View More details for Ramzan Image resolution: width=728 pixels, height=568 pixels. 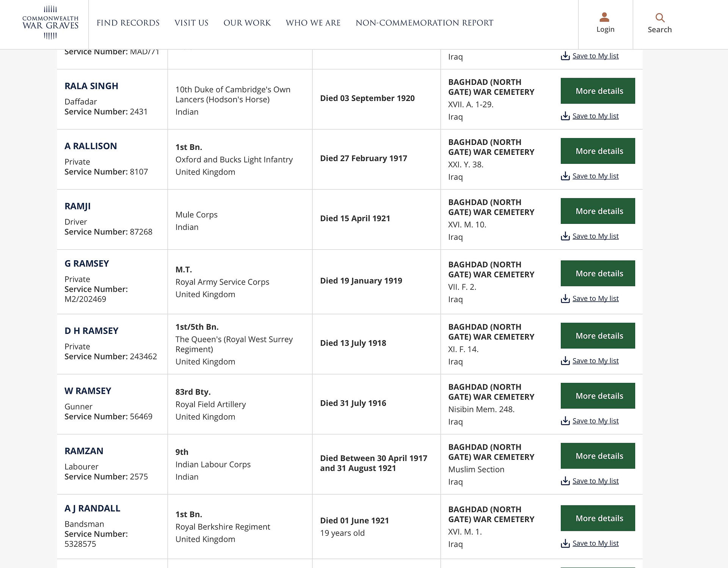pos(598,456)
